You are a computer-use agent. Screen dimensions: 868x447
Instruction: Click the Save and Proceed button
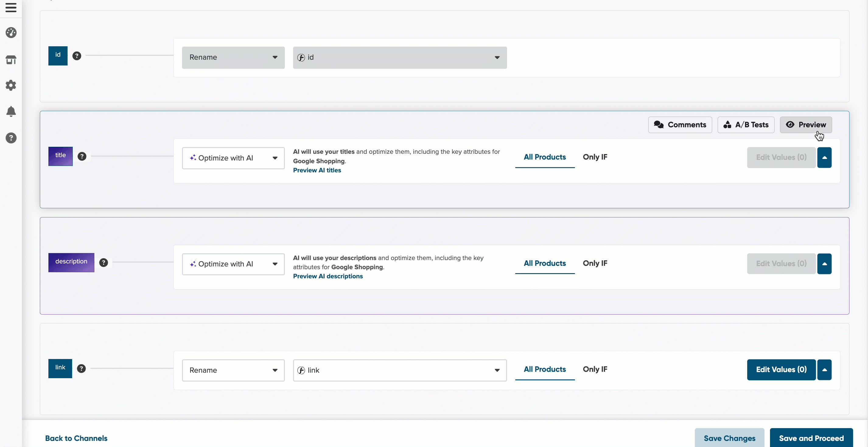point(811,438)
